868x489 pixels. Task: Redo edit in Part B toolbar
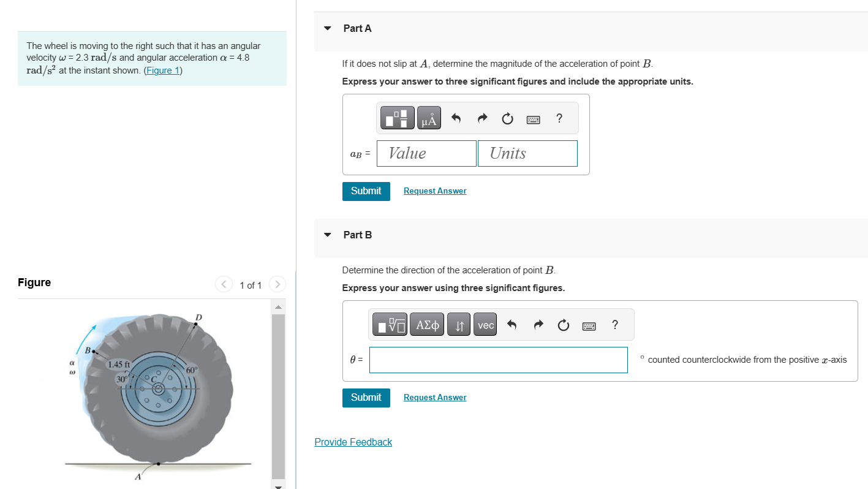coord(538,325)
